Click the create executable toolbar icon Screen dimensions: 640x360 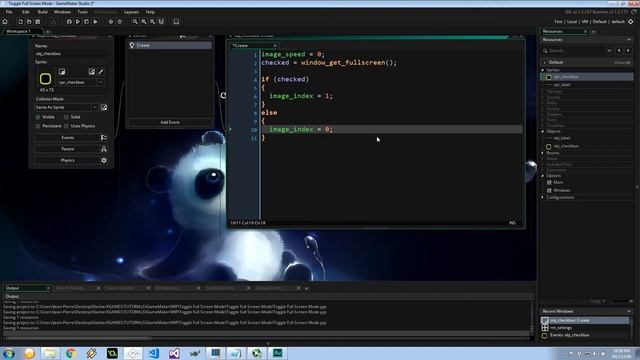(53, 22)
